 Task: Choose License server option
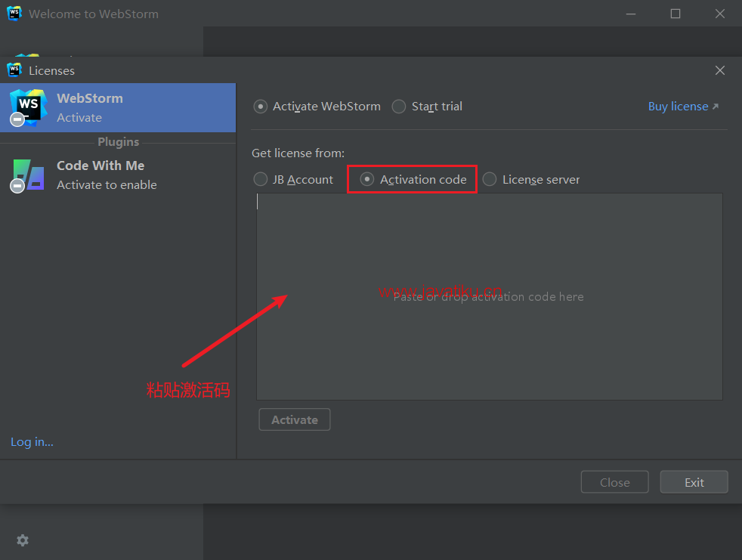point(490,179)
